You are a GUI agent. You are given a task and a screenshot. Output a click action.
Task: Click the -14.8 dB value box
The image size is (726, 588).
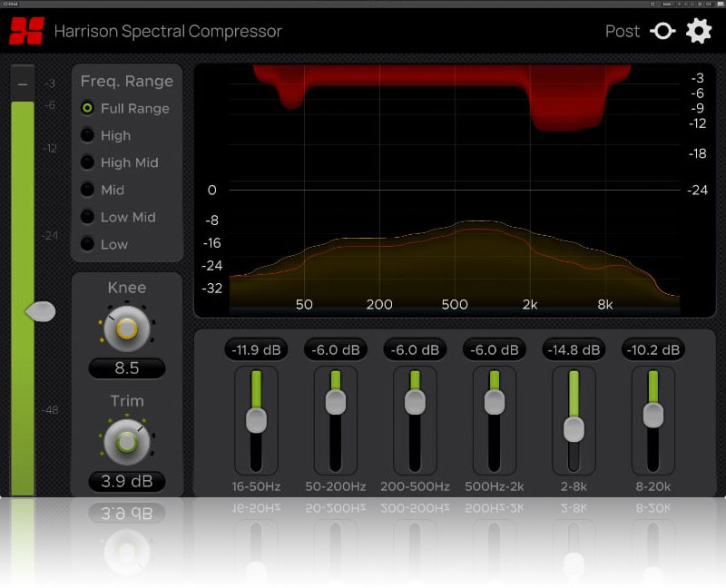pyautogui.click(x=574, y=349)
